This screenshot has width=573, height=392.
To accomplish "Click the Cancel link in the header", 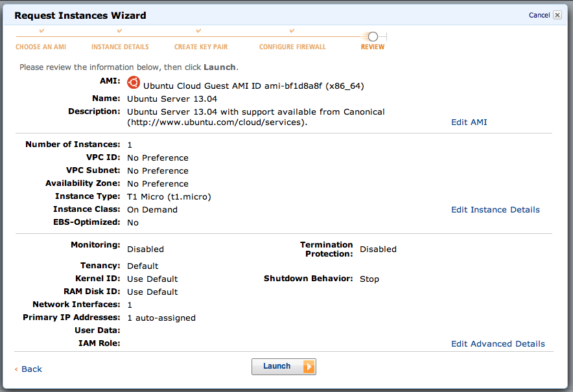I will 539,15.
